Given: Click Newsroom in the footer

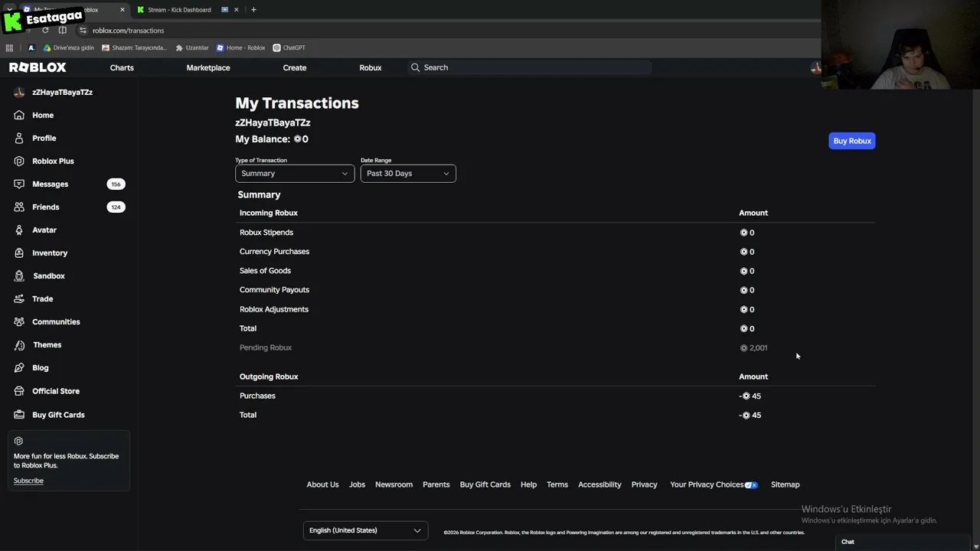Looking at the screenshot, I should (x=394, y=484).
